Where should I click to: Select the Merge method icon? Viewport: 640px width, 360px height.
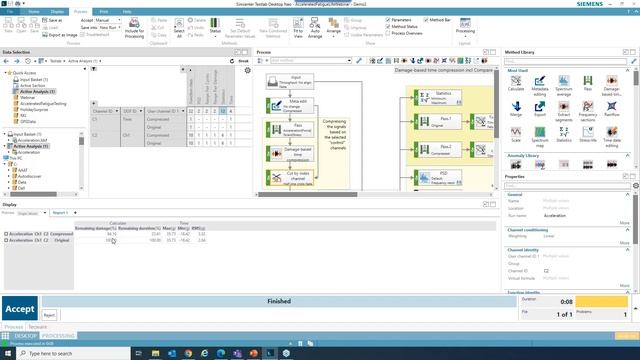516,109
